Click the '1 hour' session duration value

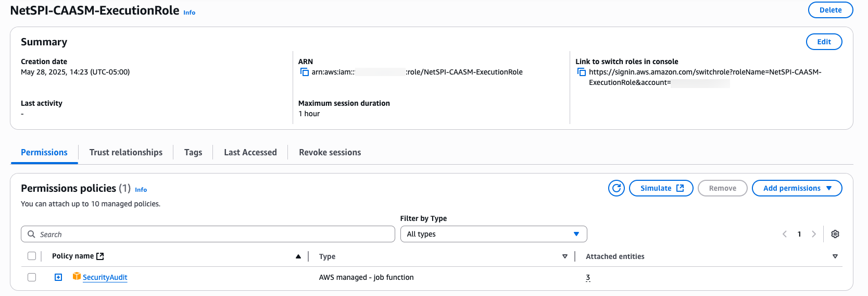[309, 114]
